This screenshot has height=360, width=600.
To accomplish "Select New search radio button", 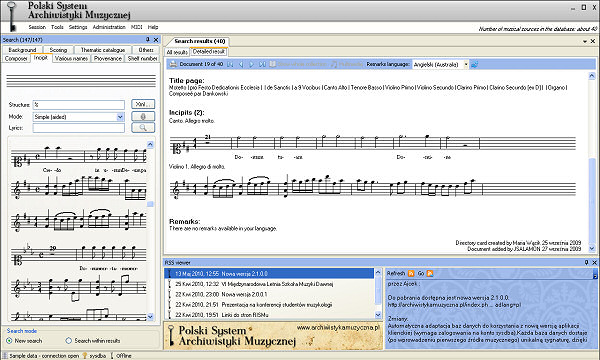I will coord(9,340).
